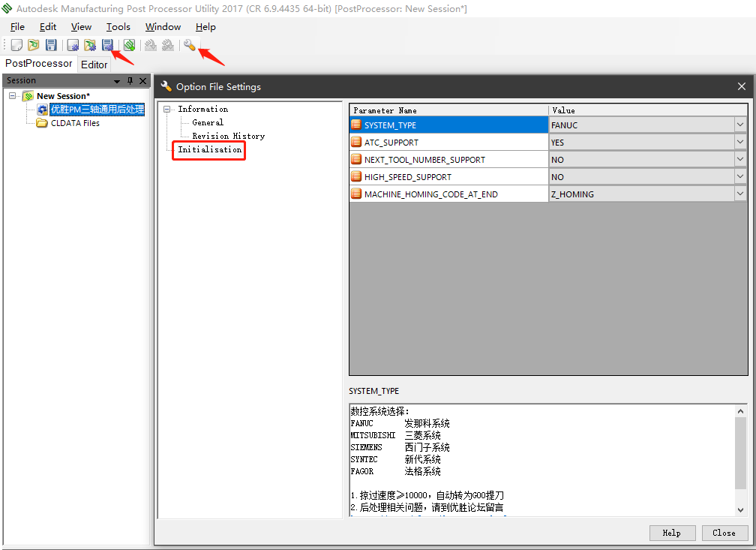Screen dimensions: 756x550
Task: Select the Revision History tree item
Action: pos(229,136)
